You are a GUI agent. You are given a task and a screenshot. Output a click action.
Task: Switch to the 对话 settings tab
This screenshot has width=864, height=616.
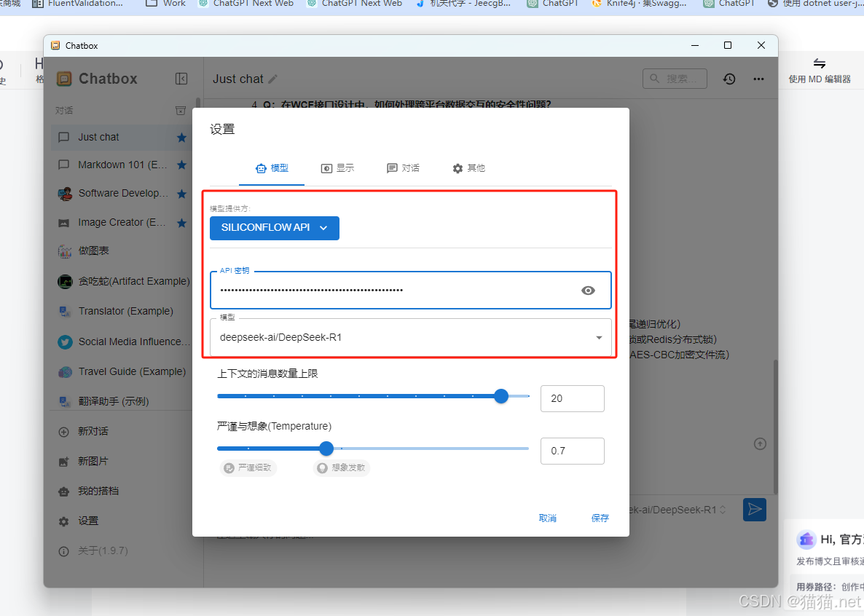tap(403, 168)
